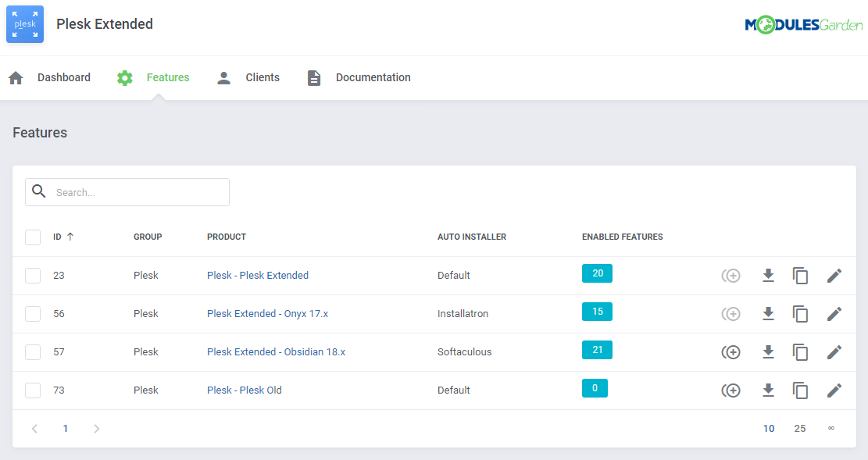Click download icon for Onyx 17.x row
This screenshot has width=868, height=460.
click(x=768, y=314)
